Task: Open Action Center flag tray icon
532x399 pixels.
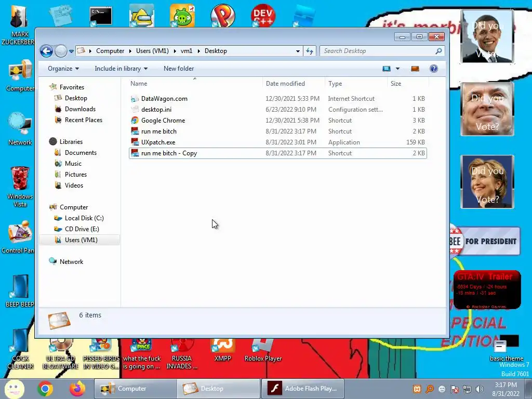Action: click(x=454, y=389)
